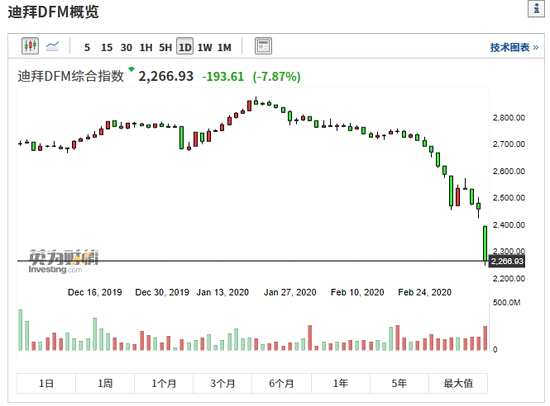Select the candlestick chart type icon
The width and height of the screenshot is (550, 406).
tap(30, 46)
